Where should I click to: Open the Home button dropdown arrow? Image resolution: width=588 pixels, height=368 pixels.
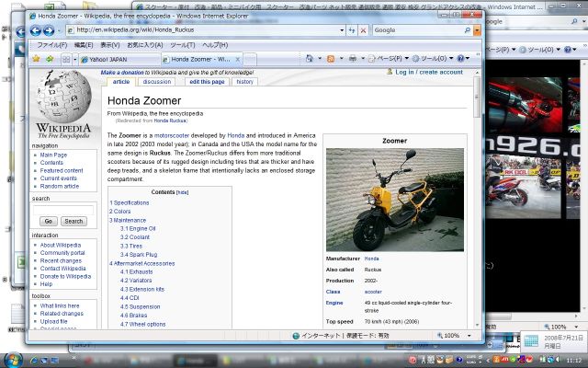click(x=320, y=59)
